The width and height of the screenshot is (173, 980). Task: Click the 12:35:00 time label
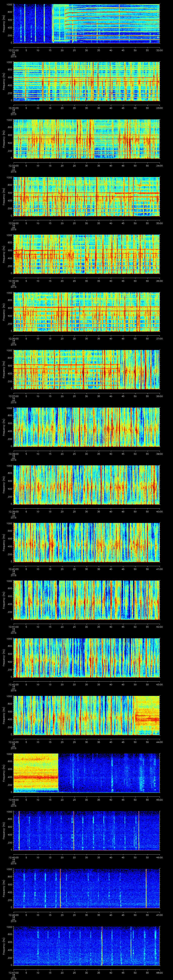14,281
